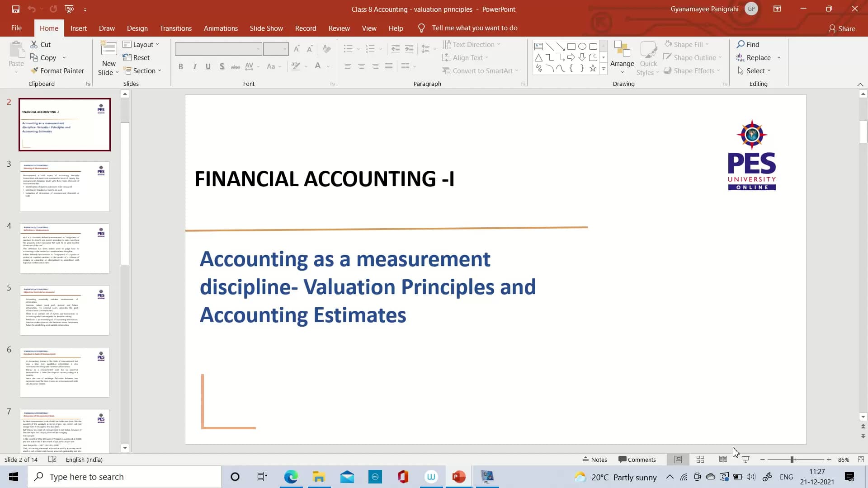Image resolution: width=868 pixels, height=488 pixels.
Task: Open the File menu
Action: click(16, 28)
